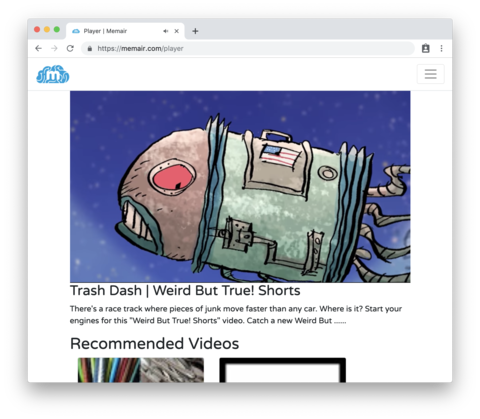The image size is (480, 419).
Task: Close the Player | Memair tab
Action: click(x=177, y=31)
